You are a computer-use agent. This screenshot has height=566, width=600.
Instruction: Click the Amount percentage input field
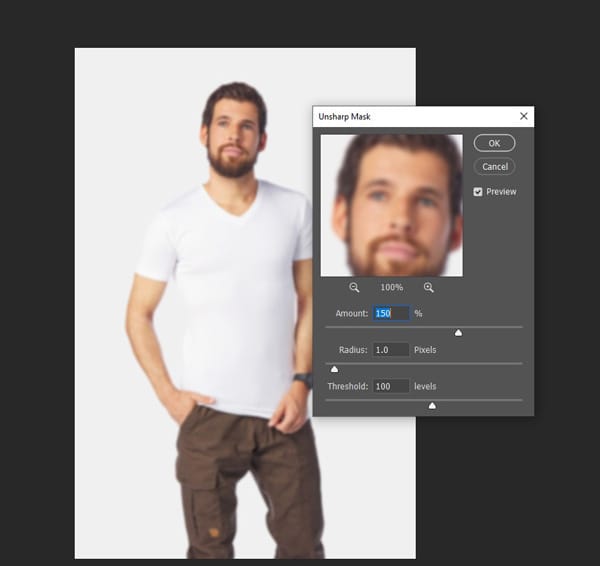click(390, 313)
